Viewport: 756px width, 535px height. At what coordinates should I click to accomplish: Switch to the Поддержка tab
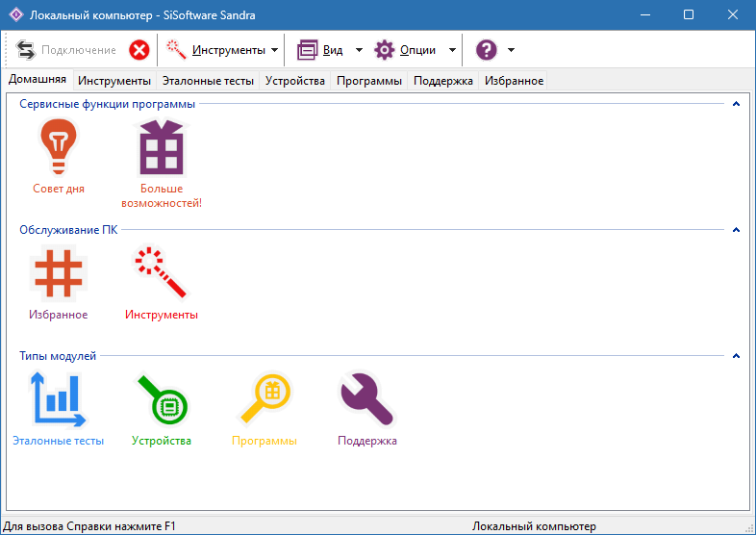(x=443, y=81)
